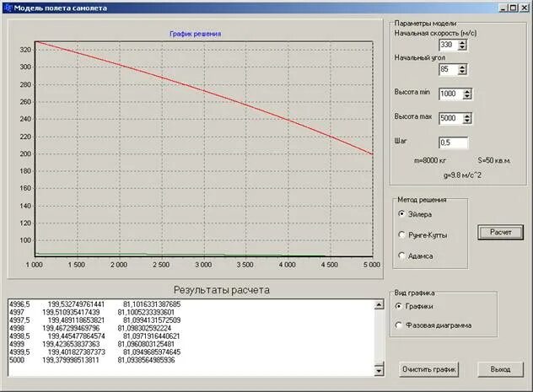Select the results row starting with 4997,5
Screen dimensions: 533x392
pos(95,320)
